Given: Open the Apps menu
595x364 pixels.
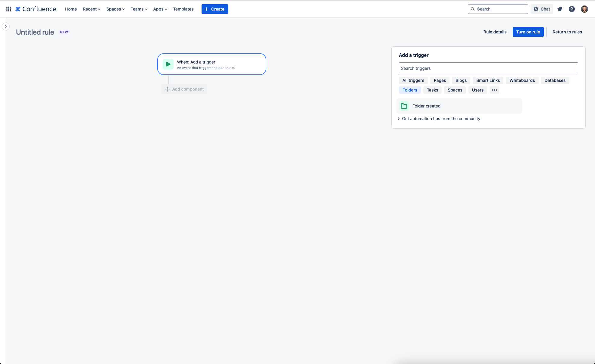Looking at the screenshot, I should (x=160, y=9).
